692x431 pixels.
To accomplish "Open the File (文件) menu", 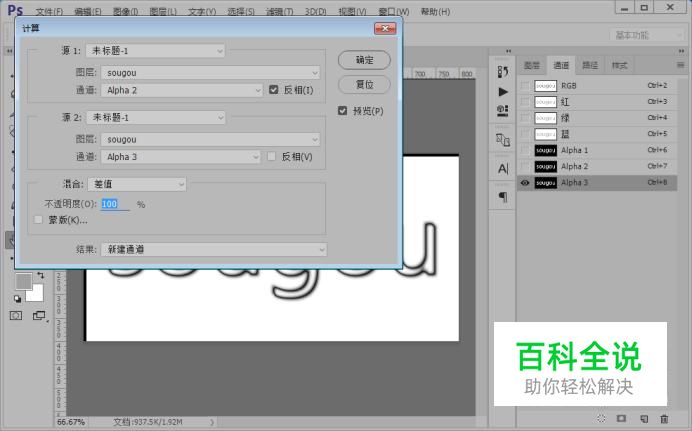I will point(49,11).
